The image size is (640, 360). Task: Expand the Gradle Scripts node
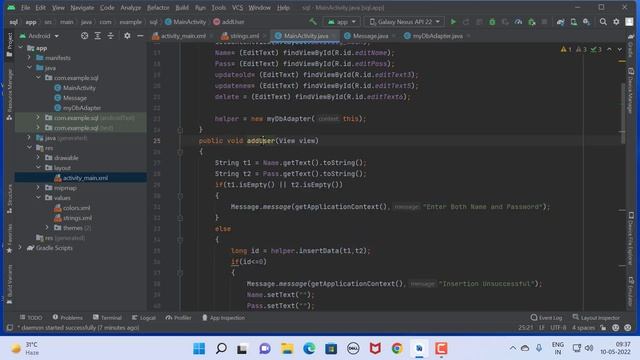(x=20, y=248)
